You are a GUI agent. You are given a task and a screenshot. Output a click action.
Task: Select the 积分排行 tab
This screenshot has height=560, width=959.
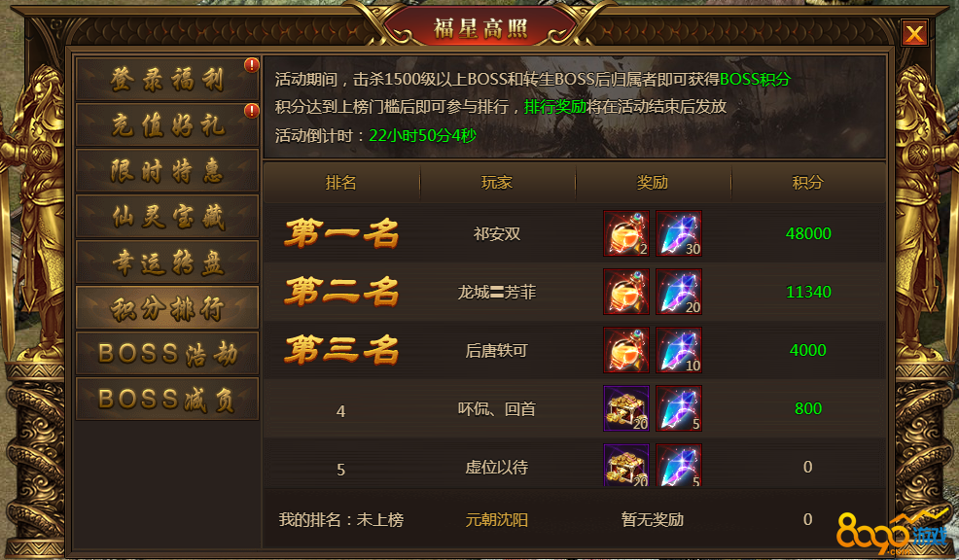click(x=167, y=307)
